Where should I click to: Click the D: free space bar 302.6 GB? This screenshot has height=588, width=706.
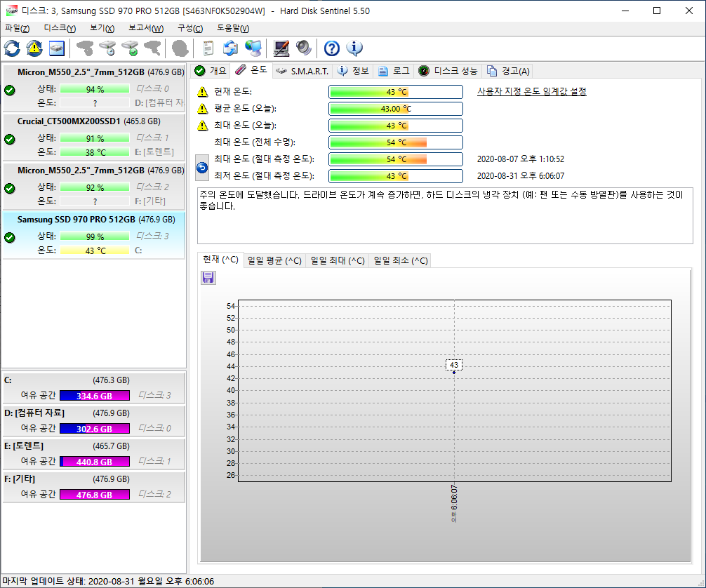[95, 429]
